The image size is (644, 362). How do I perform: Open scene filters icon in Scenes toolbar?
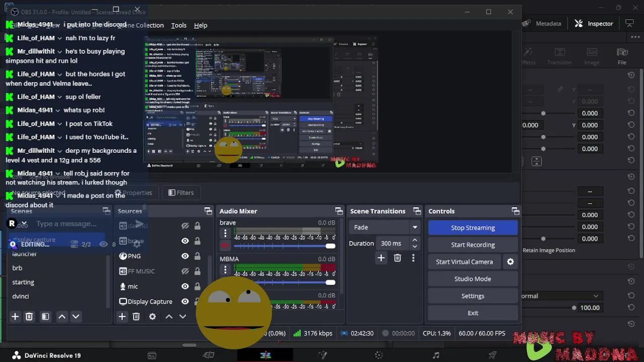[x=45, y=316]
